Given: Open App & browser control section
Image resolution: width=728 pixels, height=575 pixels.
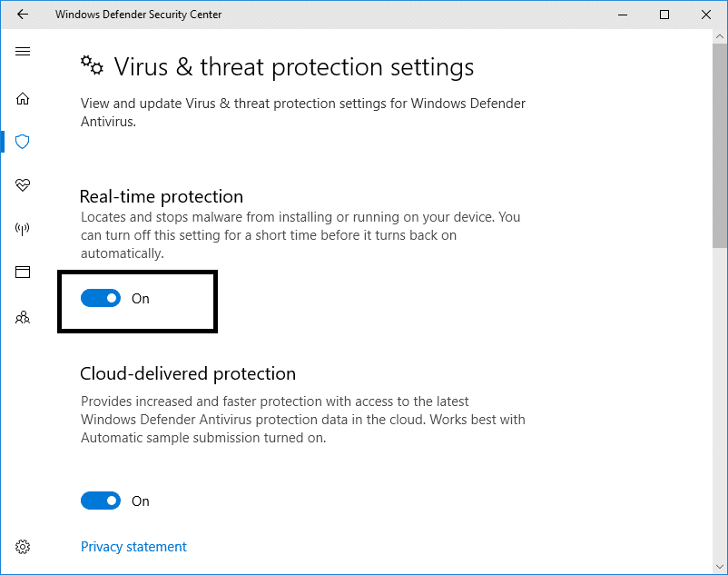Looking at the screenshot, I should pyautogui.click(x=22, y=272).
